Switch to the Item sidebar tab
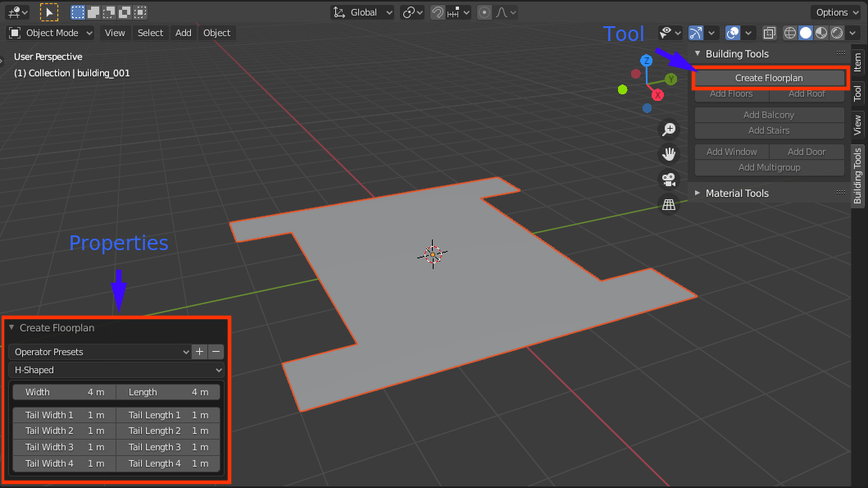Viewport: 868px width, 488px height. (857, 62)
